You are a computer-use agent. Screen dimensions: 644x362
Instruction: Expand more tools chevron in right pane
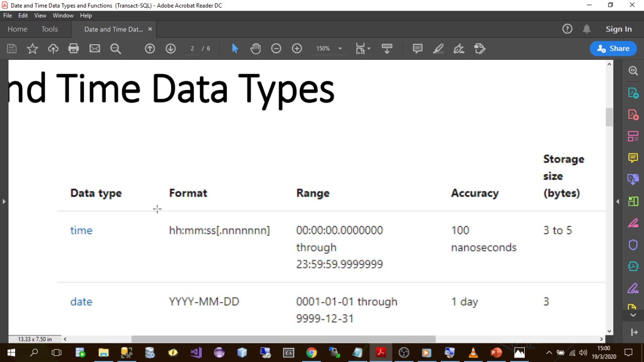[x=633, y=315]
